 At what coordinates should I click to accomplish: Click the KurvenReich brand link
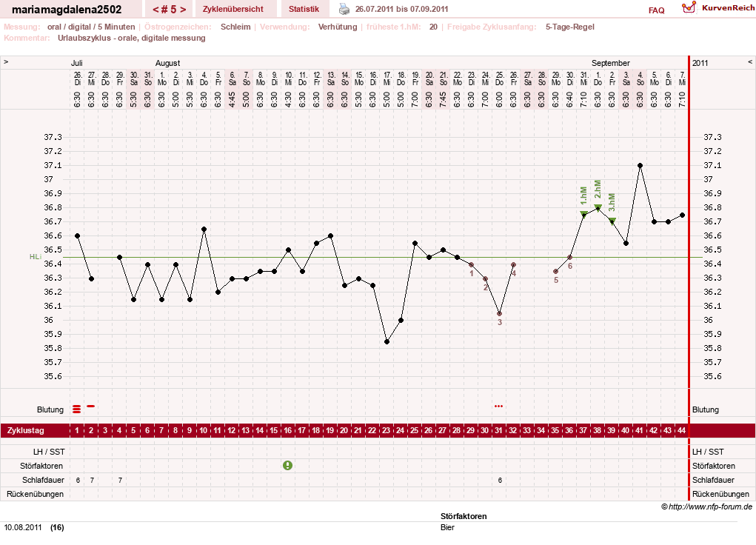tap(728, 7)
